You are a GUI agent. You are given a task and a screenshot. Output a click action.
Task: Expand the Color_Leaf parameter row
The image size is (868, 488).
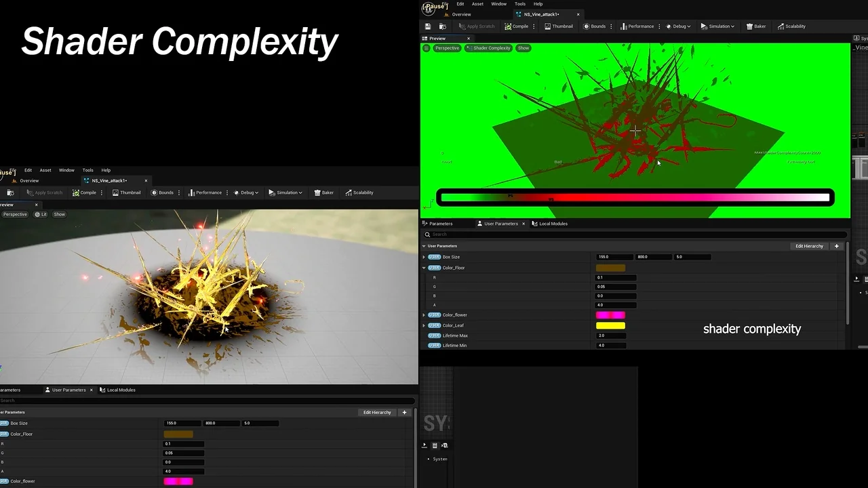[424, 325]
